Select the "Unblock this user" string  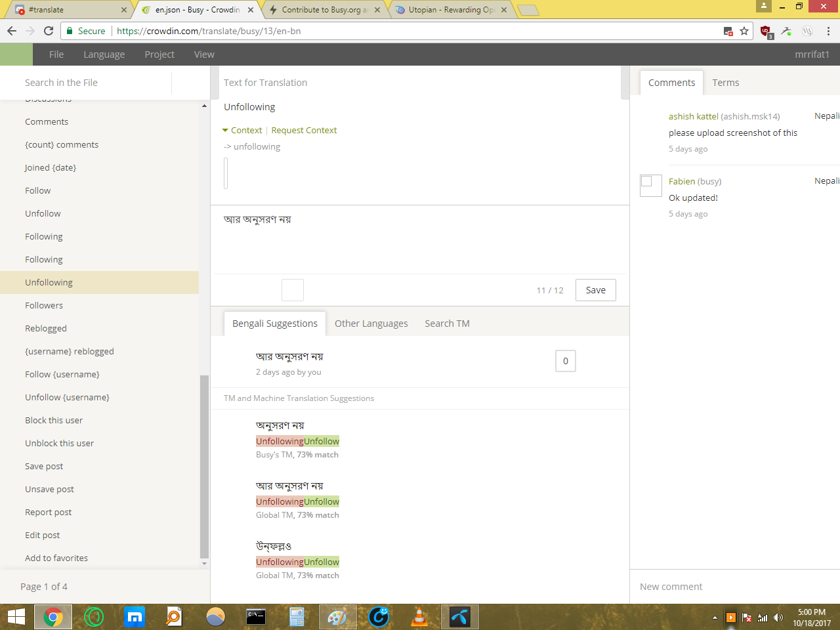tap(99, 443)
